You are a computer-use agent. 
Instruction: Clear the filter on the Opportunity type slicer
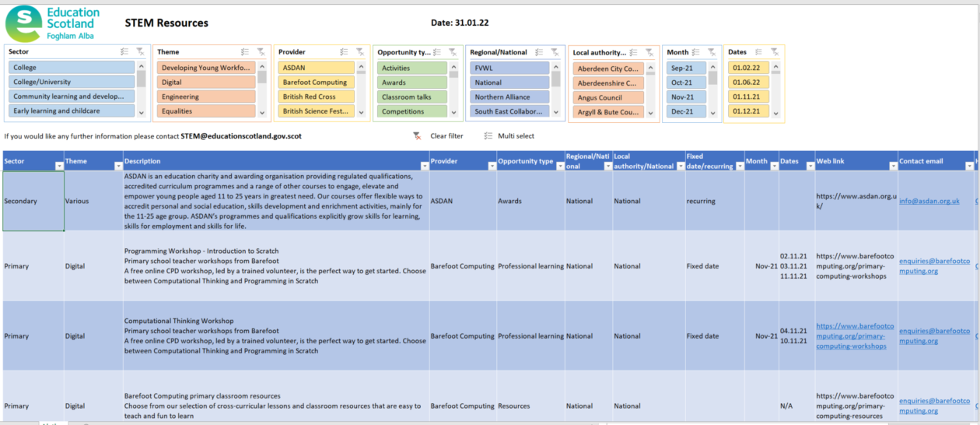coord(453,52)
